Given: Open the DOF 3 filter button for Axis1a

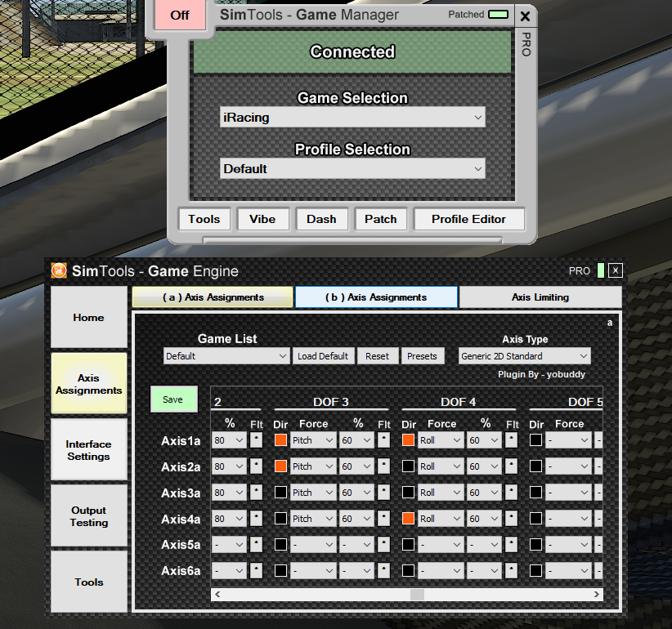Looking at the screenshot, I should [x=383, y=440].
